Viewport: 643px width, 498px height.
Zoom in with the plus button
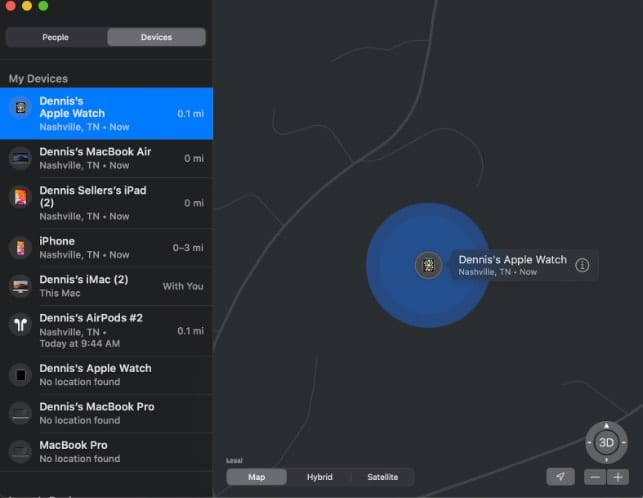click(618, 477)
